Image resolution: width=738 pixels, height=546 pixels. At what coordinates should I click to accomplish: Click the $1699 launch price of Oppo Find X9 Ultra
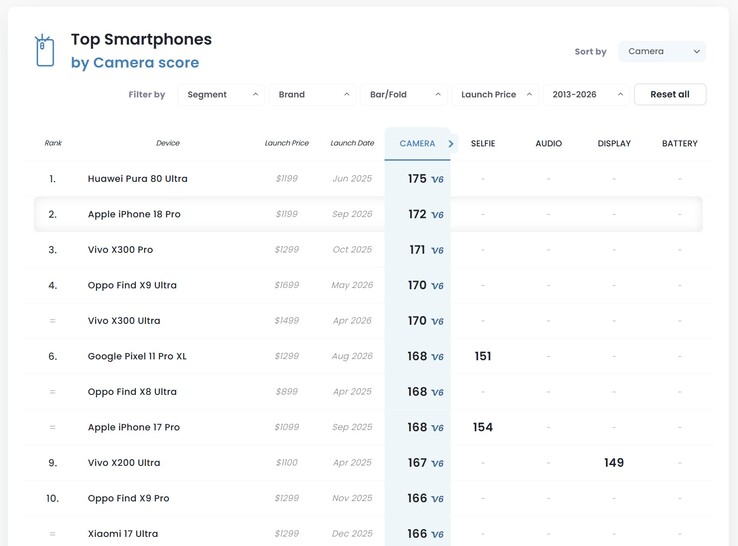point(287,285)
